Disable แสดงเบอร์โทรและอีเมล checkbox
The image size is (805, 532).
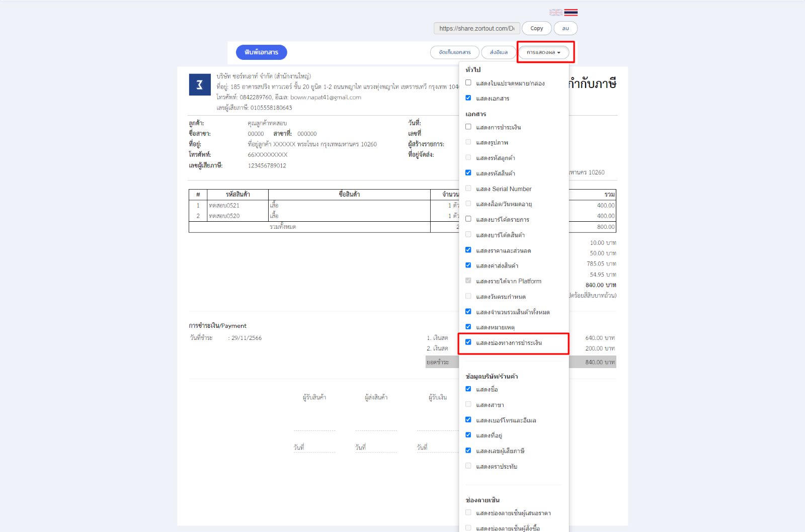(x=468, y=420)
